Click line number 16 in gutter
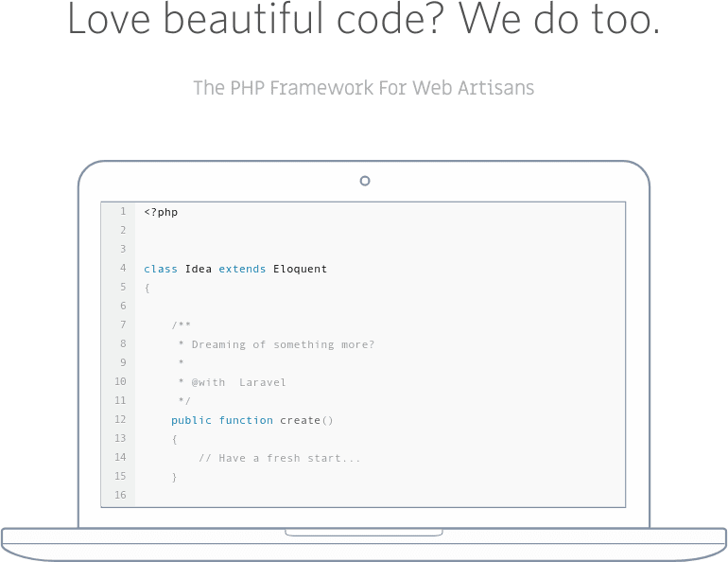The height and width of the screenshot is (562, 728). coord(120,495)
